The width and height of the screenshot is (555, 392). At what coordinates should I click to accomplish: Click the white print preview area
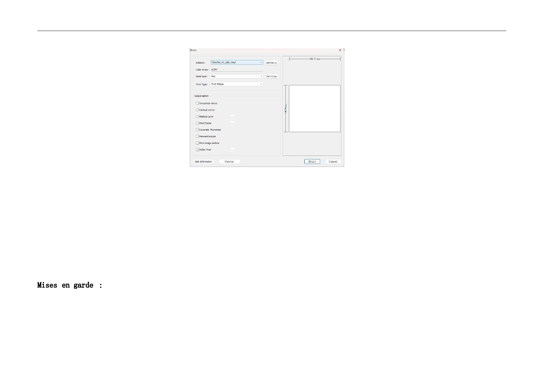point(315,108)
